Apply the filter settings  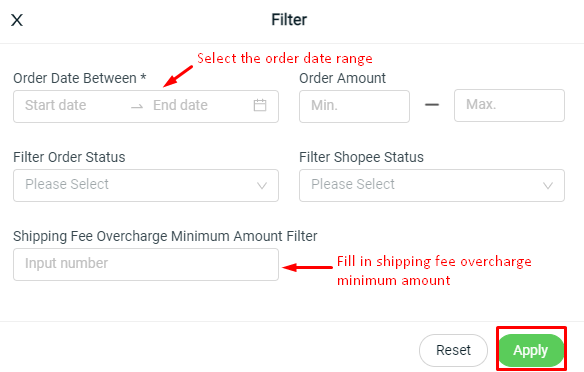(531, 350)
